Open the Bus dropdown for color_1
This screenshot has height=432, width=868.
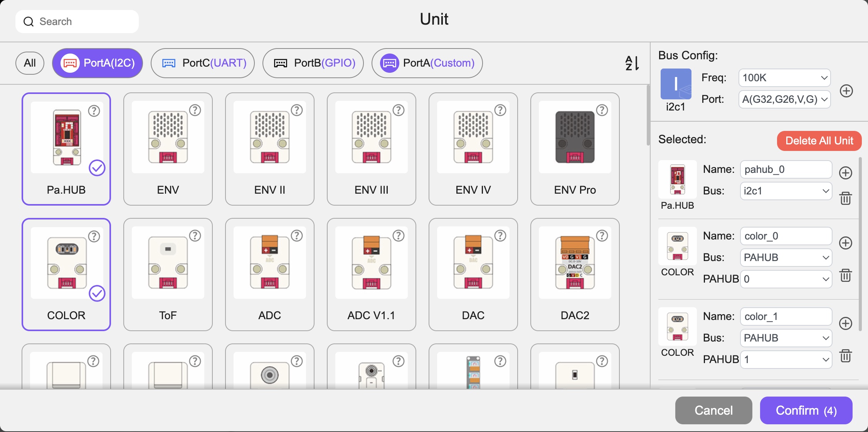[x=786, y=338]
